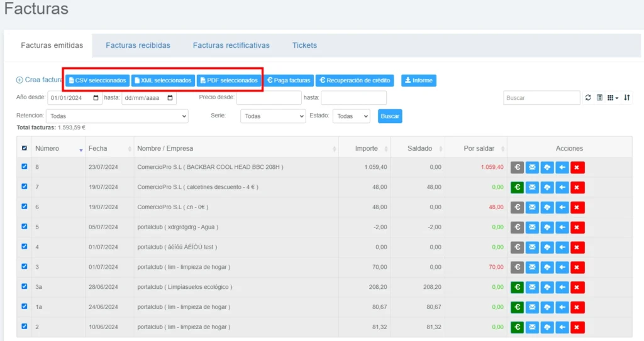Uncheck the checkbox for invoice 1a
Viewport: 644px width, 341px height.
25,306
